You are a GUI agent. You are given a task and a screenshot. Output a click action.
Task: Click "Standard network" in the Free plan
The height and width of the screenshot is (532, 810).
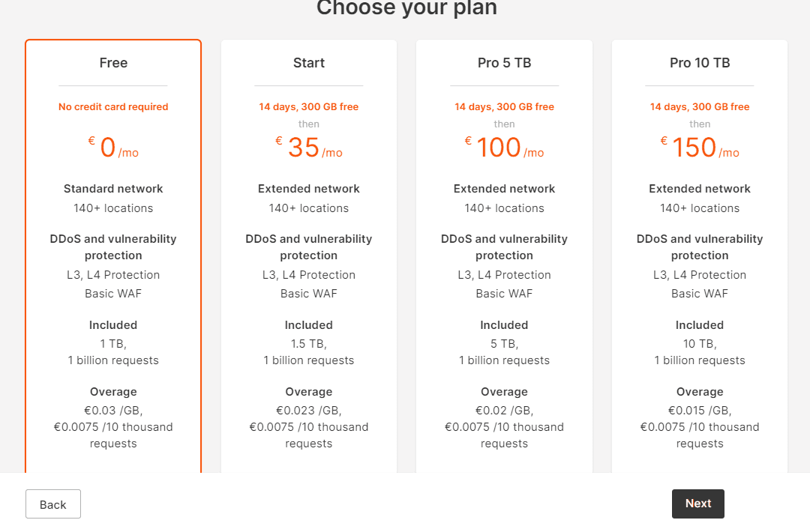click(113, 189)
